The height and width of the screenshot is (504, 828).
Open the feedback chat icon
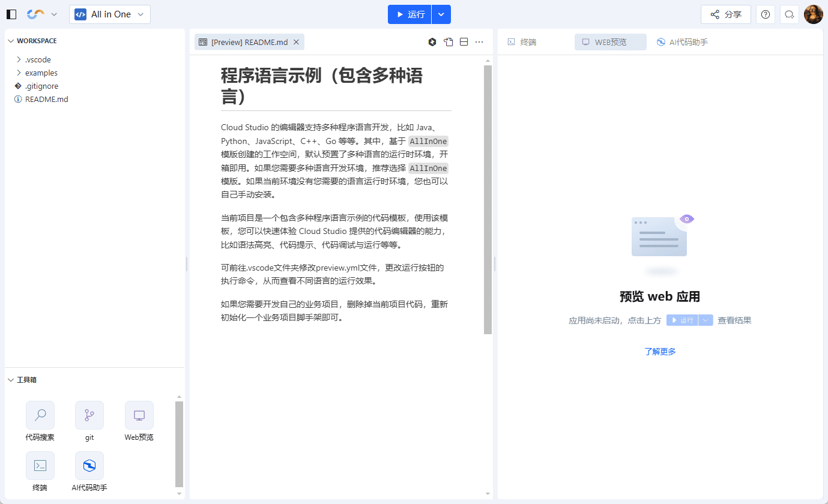[x=790, y=14]
